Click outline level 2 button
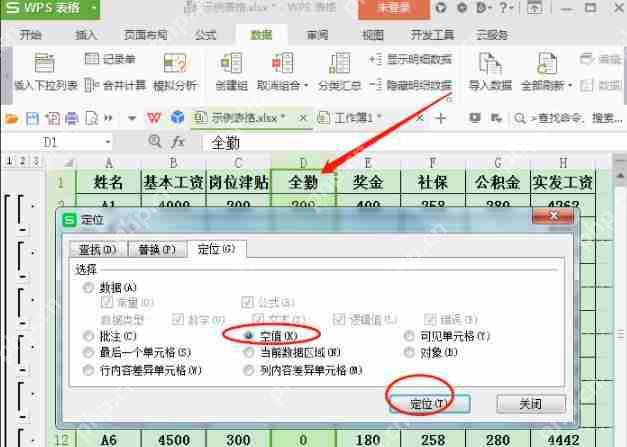The height and width of the screenshot is (447, 627). [x=23, y=161]
